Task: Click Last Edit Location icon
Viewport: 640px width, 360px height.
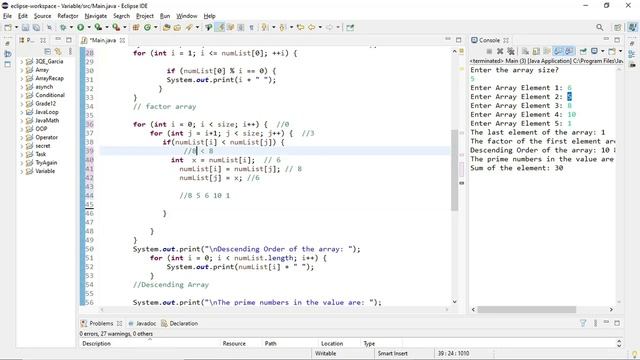Action: 300,27
